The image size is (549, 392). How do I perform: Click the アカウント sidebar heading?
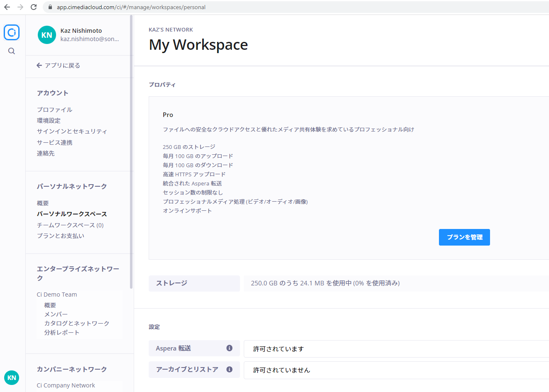[52, 93]
